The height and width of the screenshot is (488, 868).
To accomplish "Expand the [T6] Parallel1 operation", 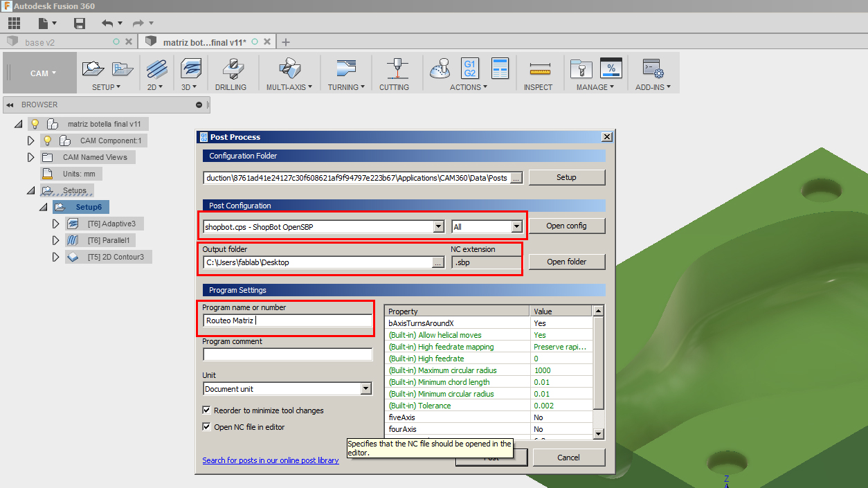I will pos(56,240).
